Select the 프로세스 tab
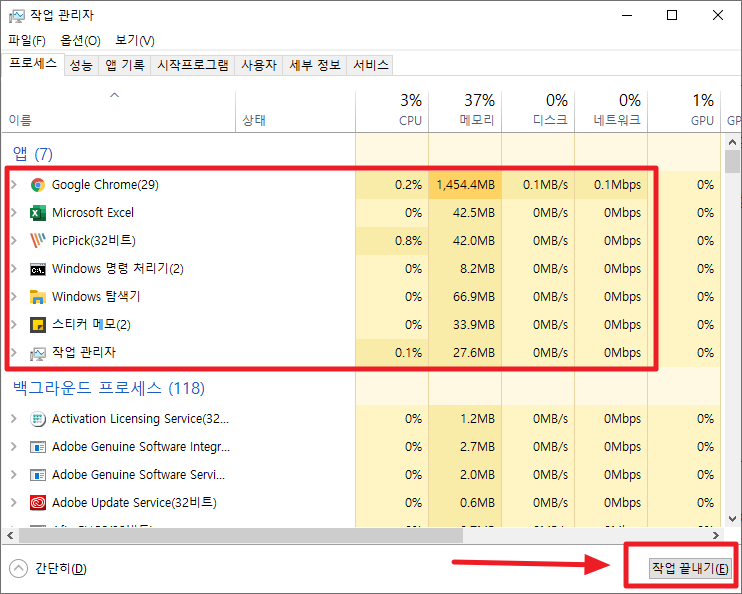The height and width of the screenshot is (594, 742). tap(33, 63)
